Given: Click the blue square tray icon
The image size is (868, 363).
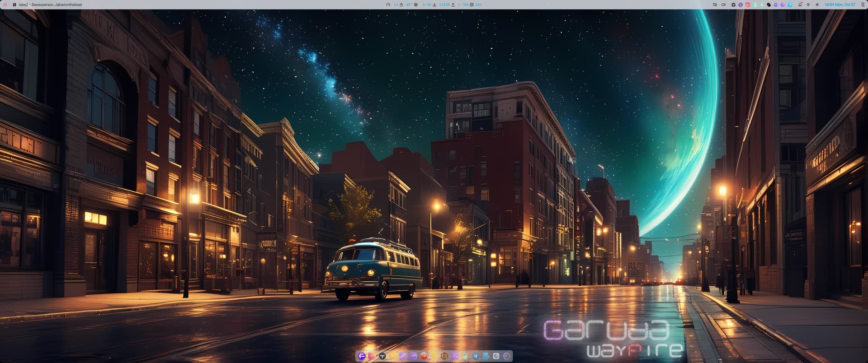Looking at the screenshot, I should tap(790, 5).
